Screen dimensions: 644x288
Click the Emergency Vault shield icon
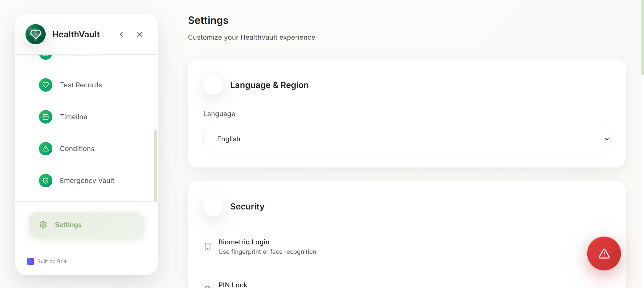click(46, 181)
